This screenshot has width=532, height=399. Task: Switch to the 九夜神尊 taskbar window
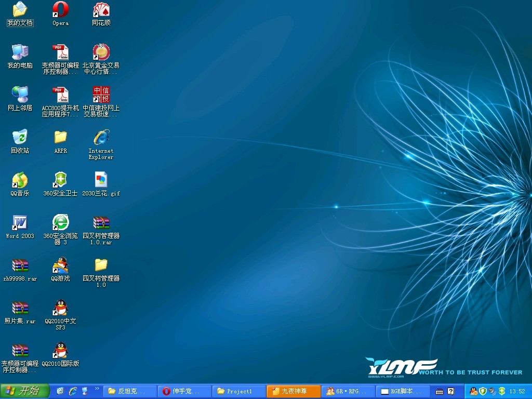point(294,391)
